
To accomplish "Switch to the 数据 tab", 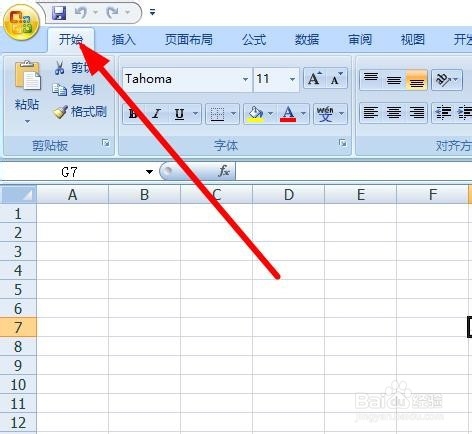I will [307, 40].
